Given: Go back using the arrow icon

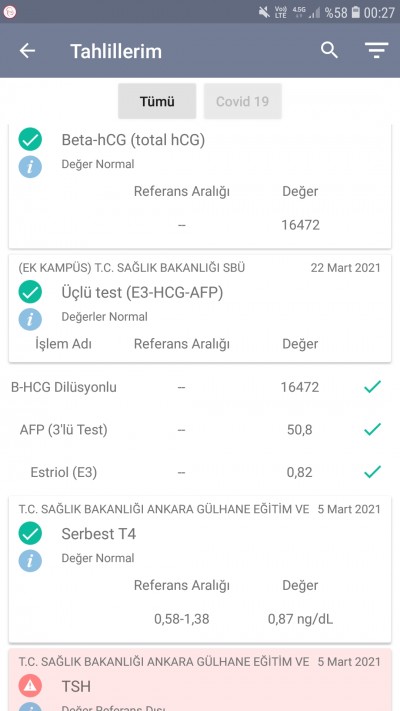Looking at the screenshot, I should click(x=27, y=51).
